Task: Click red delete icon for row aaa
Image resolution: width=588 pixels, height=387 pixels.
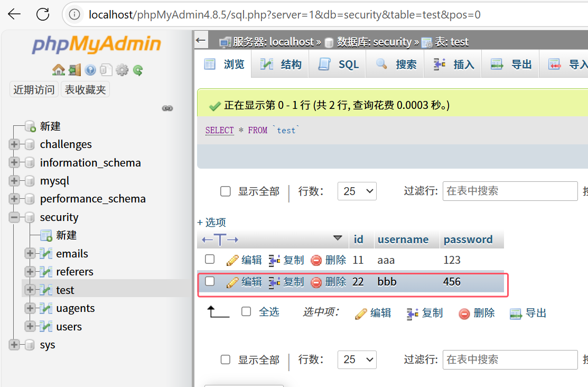Action: [316, 260]
